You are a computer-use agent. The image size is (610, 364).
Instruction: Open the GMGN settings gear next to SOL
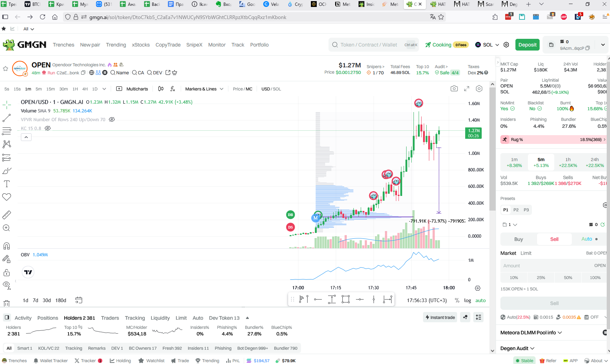click(506, 45)
